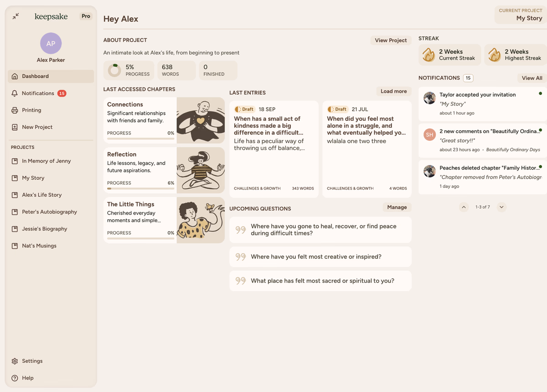Click the AP profile avatar
This screenshot has height=392, width=547.
(51, 43)
